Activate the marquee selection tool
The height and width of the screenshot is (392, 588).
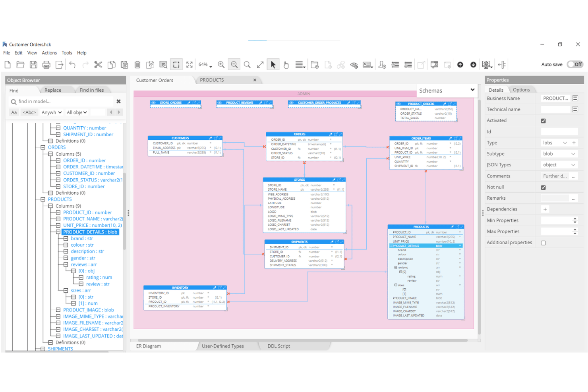[x=176, y=65]
